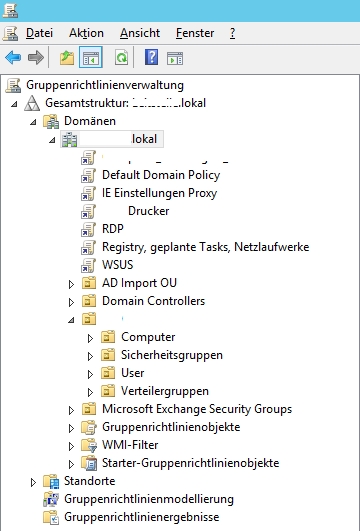Screen dimensions: 360x531
Task: Click the GPO link icon for Drucker
Action: click(88, 211)
